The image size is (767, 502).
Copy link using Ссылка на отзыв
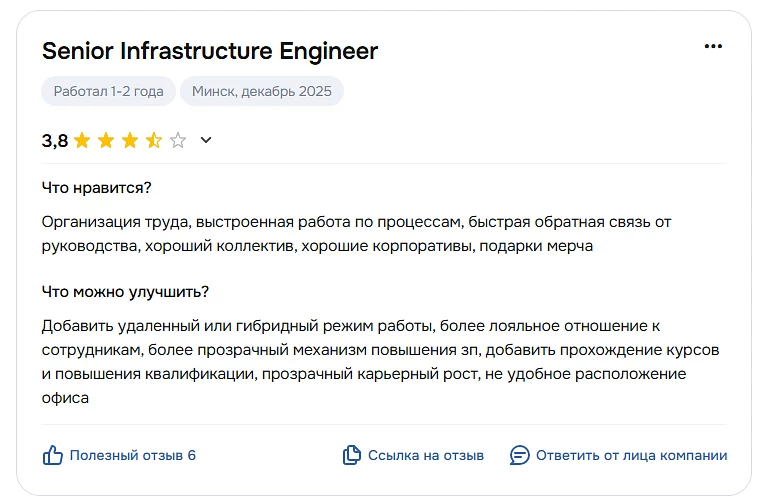click(x=426, y=456)
